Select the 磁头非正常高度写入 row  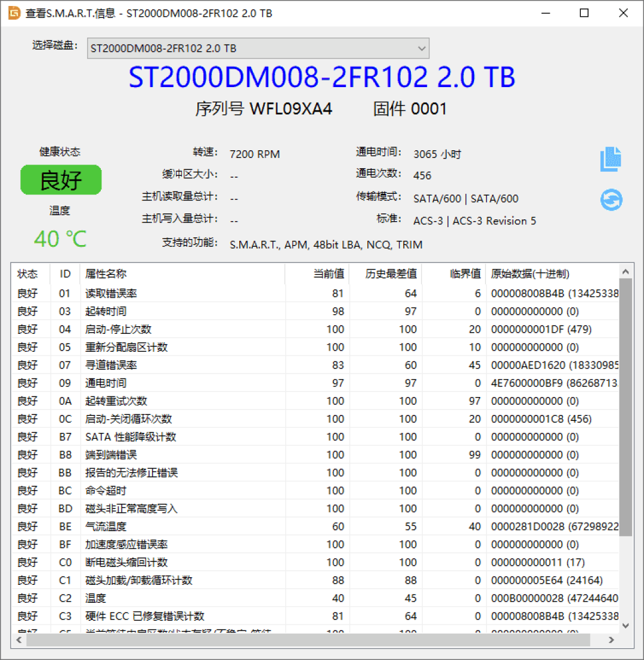(x=315, y=509)
